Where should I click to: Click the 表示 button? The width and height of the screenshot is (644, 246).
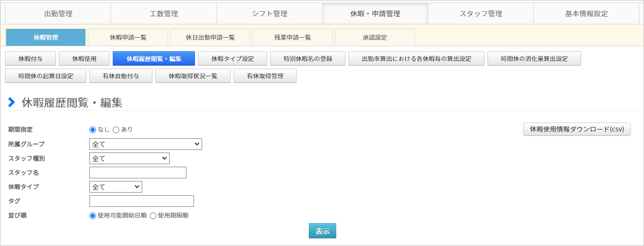pyautogui.click(x=323, y=231)
